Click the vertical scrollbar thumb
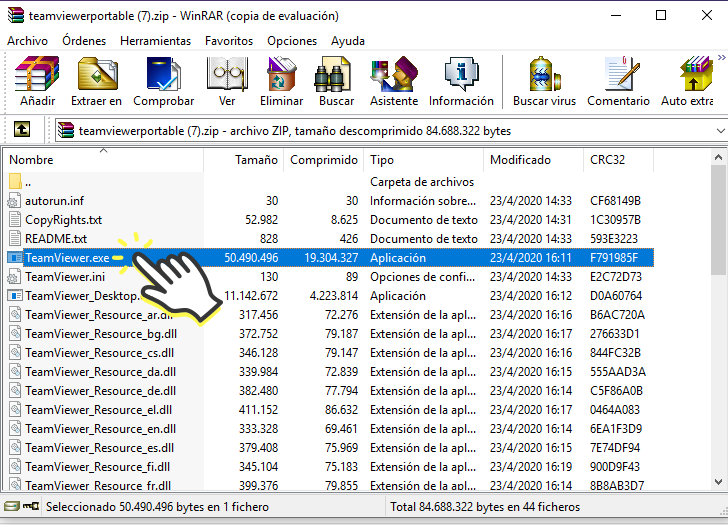This screenshot has width=728, height=525. point(718,220)
